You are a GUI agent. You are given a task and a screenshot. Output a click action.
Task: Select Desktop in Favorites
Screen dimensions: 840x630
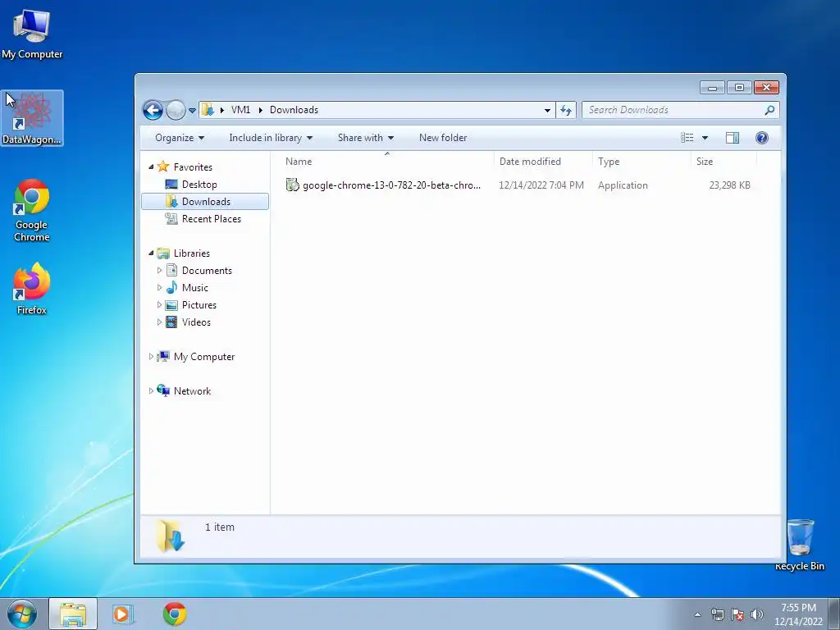(x=199, y=185)
